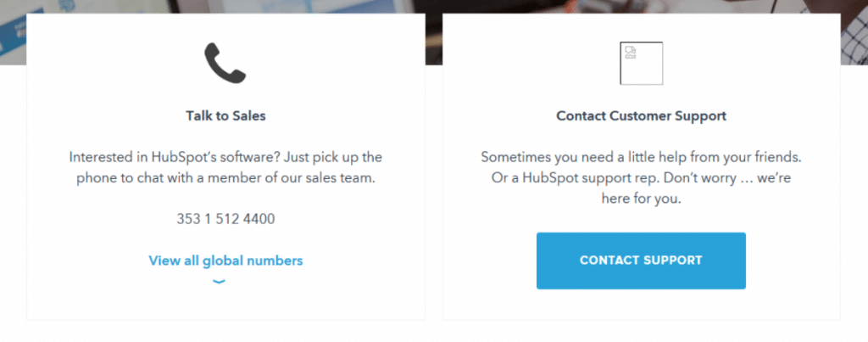The image size is (868, 342).
Task: Click the phone handset icon
Action: coord(225,63)
